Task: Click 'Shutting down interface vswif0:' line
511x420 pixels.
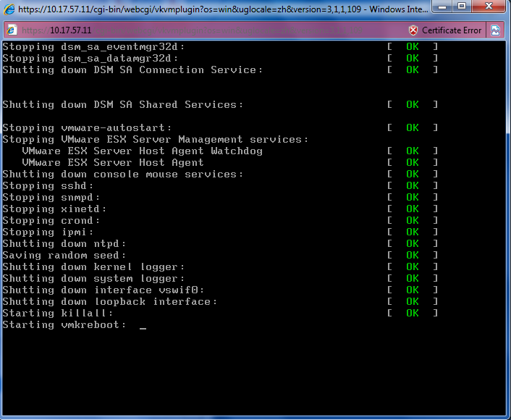Action: [104, 290]
